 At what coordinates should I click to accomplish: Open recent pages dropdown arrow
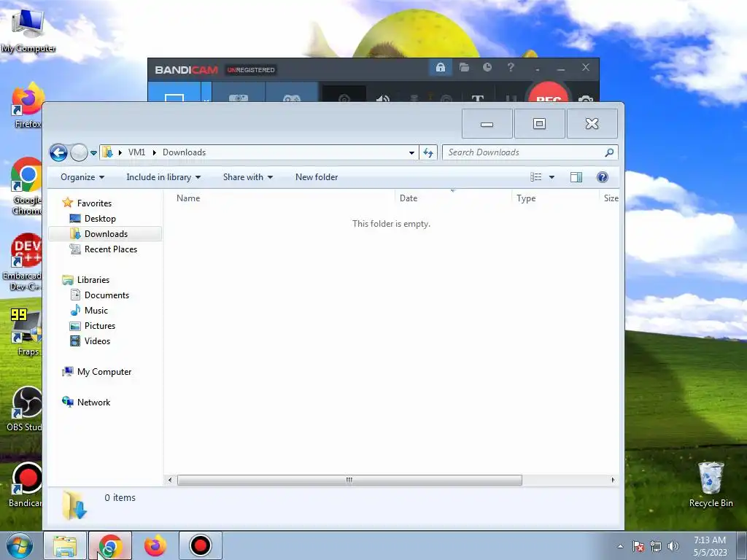pyautogui.click(x=93, y=153)
